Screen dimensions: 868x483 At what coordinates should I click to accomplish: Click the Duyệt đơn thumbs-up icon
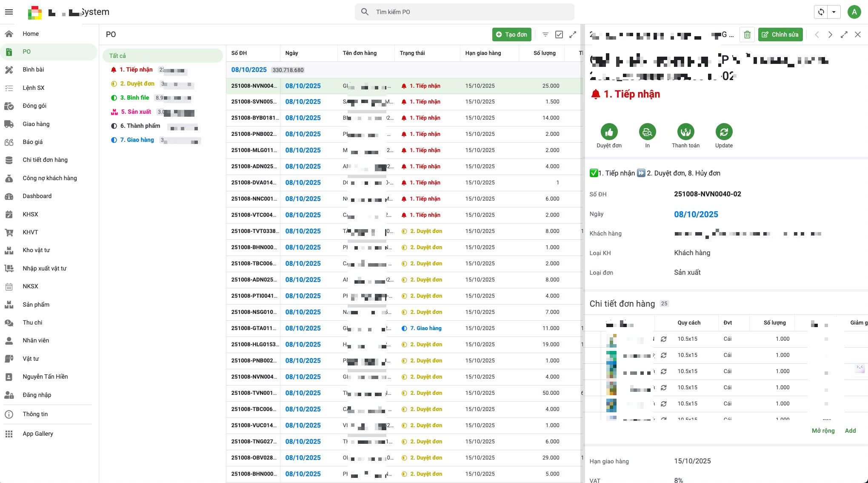[x=609, y=132]
